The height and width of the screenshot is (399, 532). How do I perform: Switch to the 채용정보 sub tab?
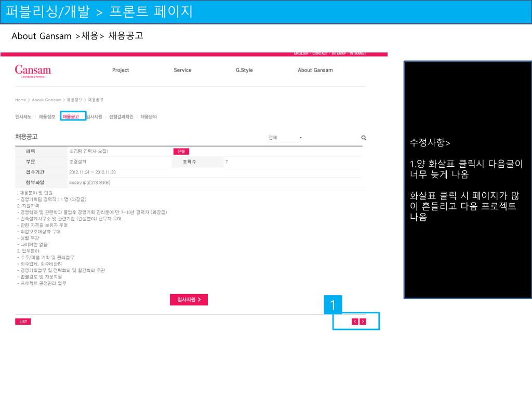click(x=47, y=117)
